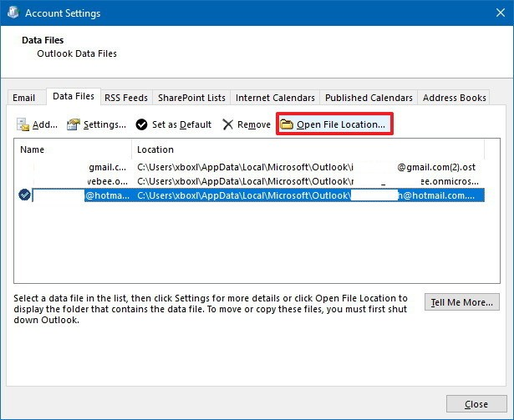Go to the Published Calendars tab
This screenshot has width=514, height=420.
pyautogui.click(x=369, y=98)
